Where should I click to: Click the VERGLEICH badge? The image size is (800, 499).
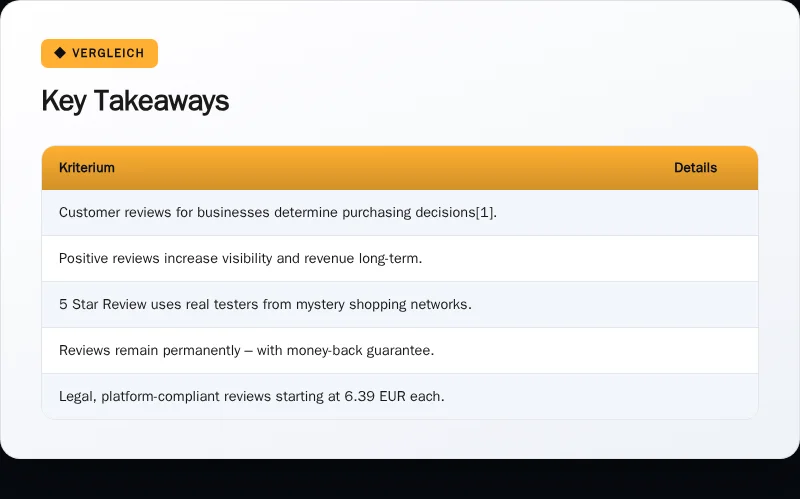click(x=99, y=53)
